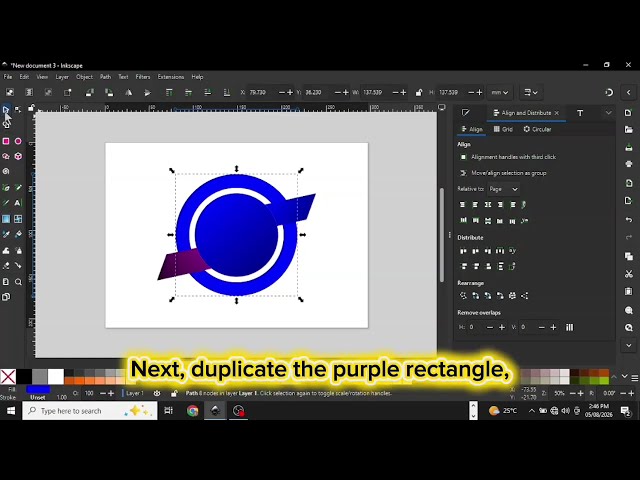The height and width of the screenshot is (480, 640).
Task: Select the Text tool (A icon)
Action: 18,203
